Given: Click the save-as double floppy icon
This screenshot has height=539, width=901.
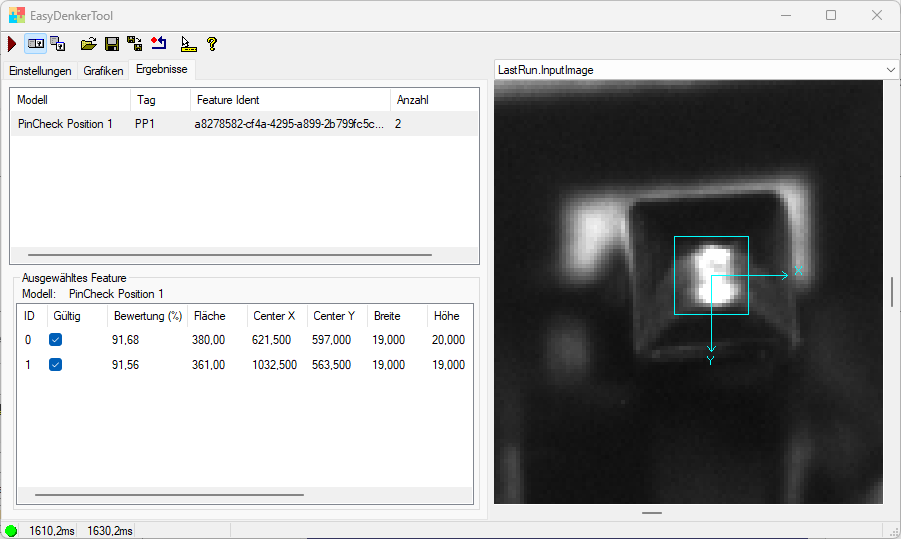Looking at the screenshot, I should tap(135, 44).
